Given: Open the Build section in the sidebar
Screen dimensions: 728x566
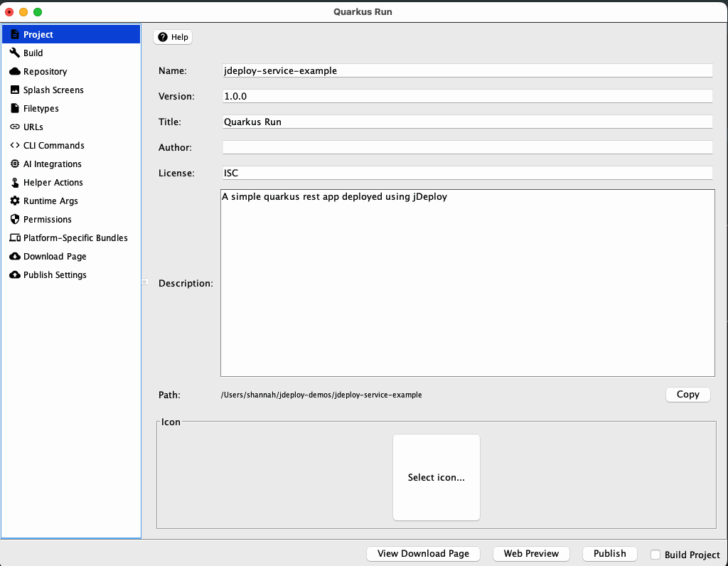Looking at the screenshot, I should (x=32, y=53).
